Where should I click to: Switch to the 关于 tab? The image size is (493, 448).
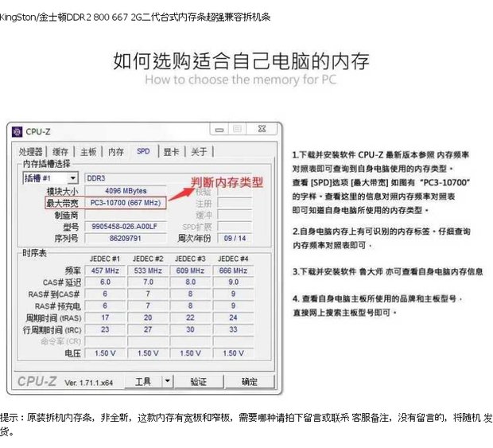(199, 152)
